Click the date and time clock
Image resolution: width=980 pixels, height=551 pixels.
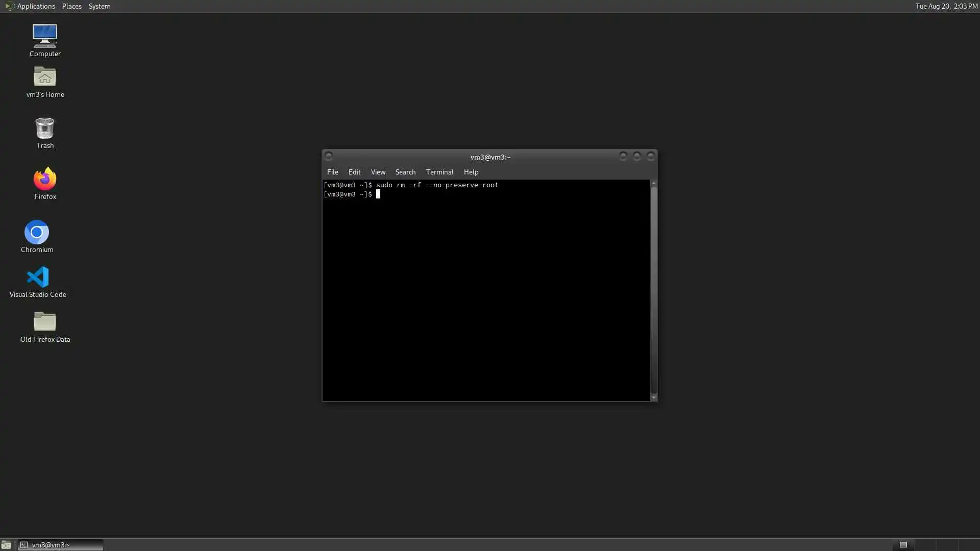[x=946, y=6]
